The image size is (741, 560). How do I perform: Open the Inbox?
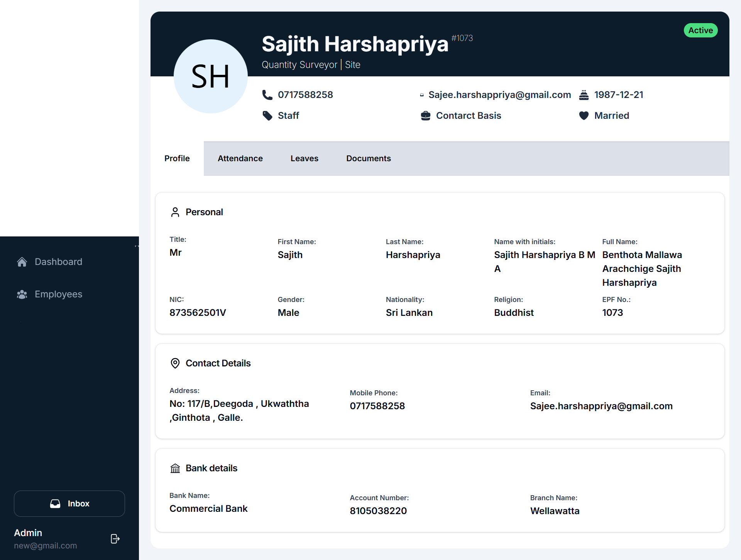coord(69,503)
